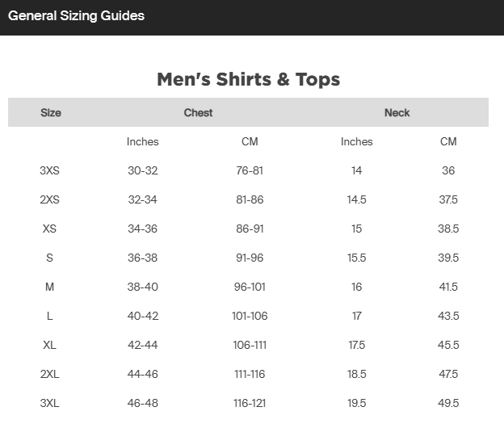Click the 2XS size row label
504x428 pixels.
tap(49, 199)
